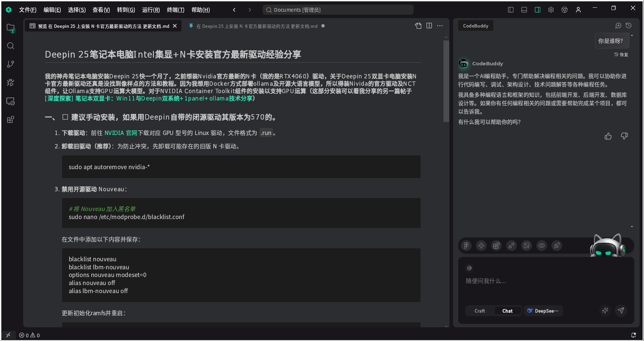Open the Run and Debug sidebar icon
The image size is (644, 341).
pyautogui.click(x=11, y=82)
